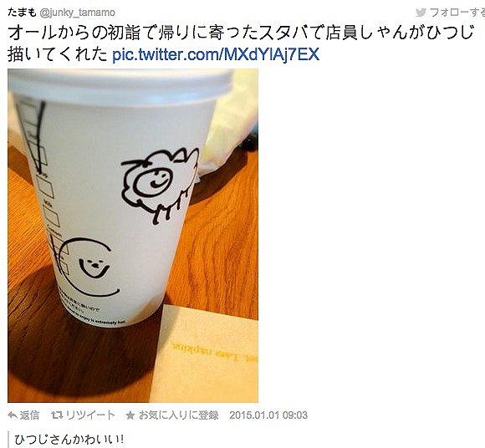The height and width of the screenshot is (448, 485).
Task: Open the 2015.01.01 09:03 timestamp
Action: pyautogui.click(x=268, y=415)
